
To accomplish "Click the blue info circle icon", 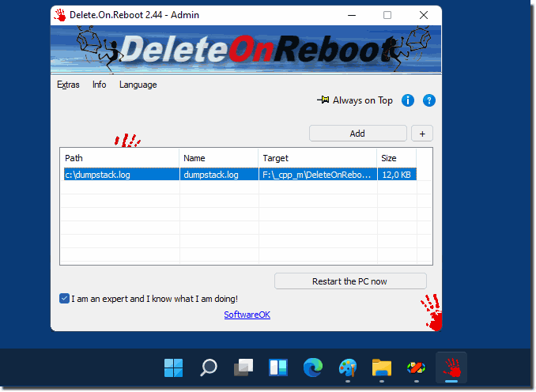I will point(408,100).
